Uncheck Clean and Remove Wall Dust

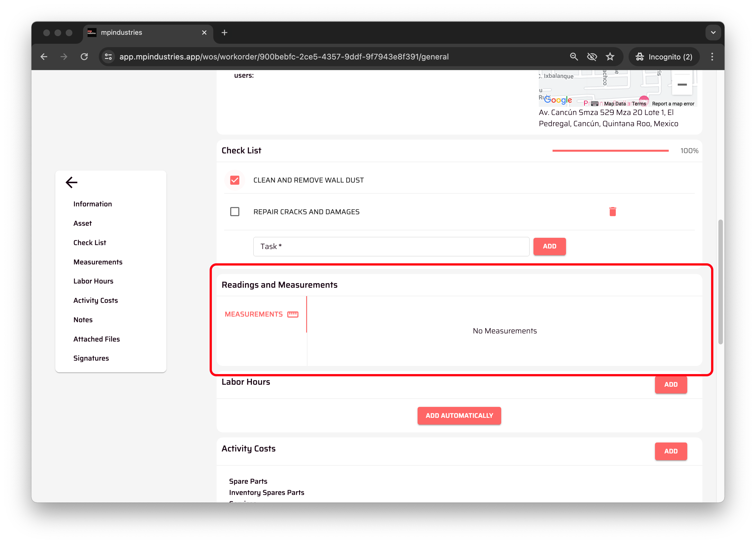click(235, 180)
